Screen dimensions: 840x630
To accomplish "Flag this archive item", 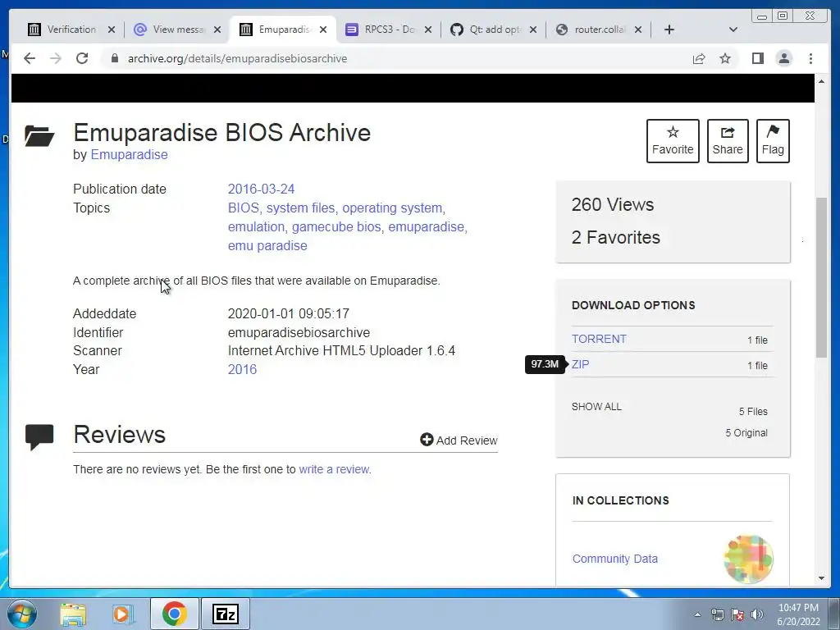I will [x=773, y=141].
